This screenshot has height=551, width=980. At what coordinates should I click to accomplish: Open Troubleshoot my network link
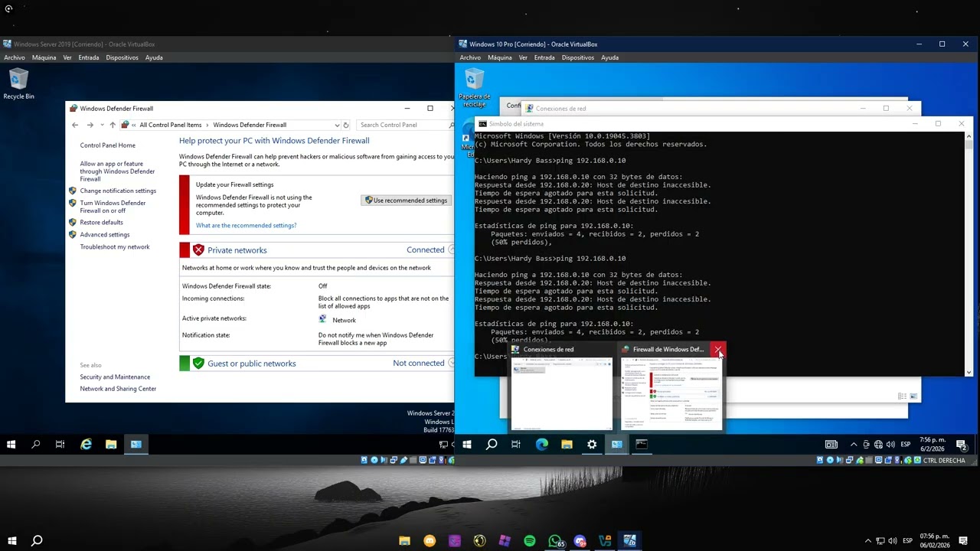[115, 247]
